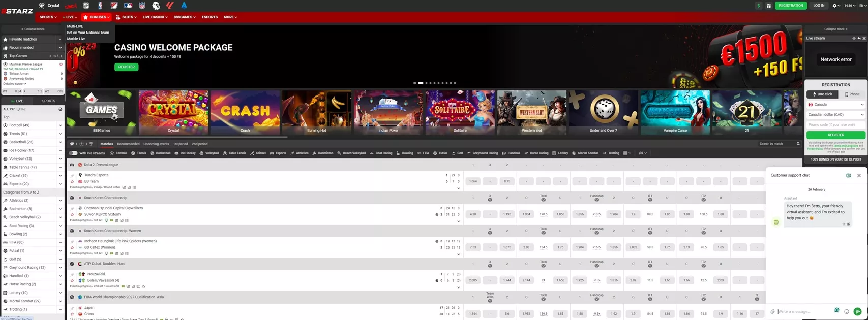Viewport: 868px width, 320px height.
Task: Select Marble-Live from LIVE submenu
Action: click(x=76, y=39)
